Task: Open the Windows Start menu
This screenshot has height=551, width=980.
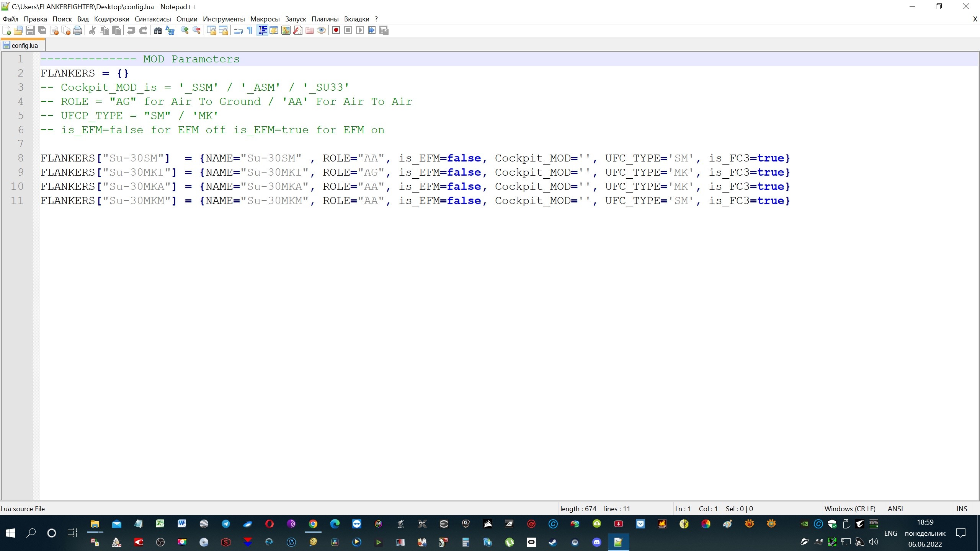Action: point(10,533)
